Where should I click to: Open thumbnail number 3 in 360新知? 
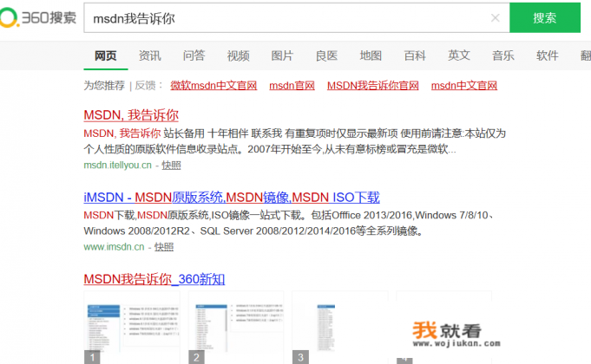pyautogui.click(x=340, y=328)
